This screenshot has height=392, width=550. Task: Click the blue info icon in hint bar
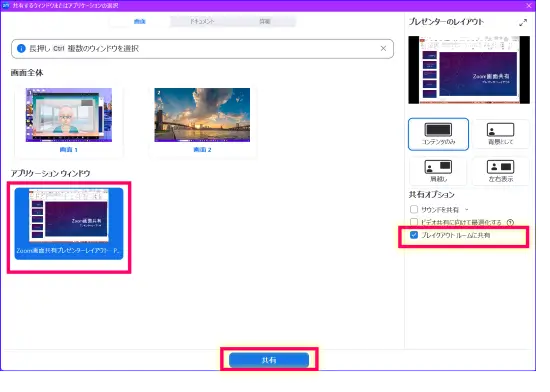(x=21, y=48)
